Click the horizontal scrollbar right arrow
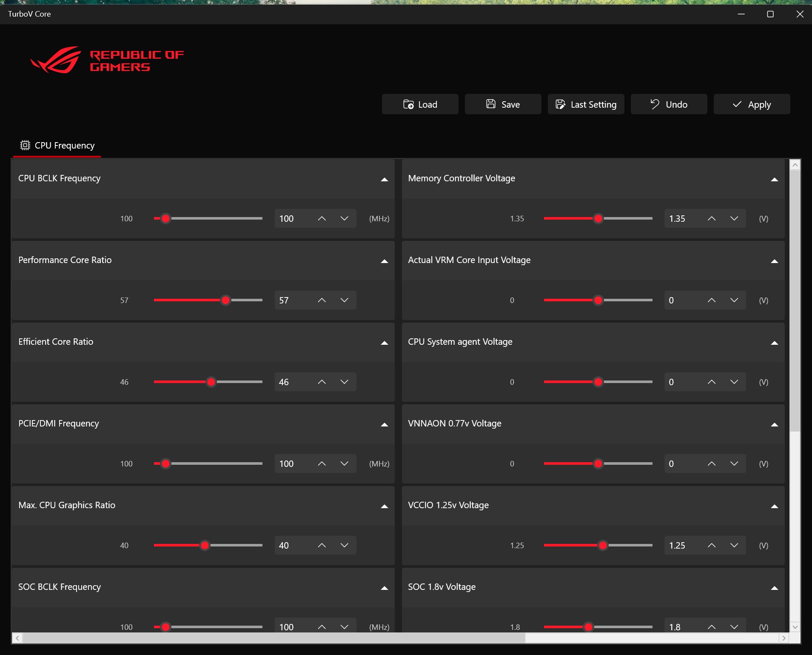This screenshot has width=812, height=655. [x=784, y=638]
